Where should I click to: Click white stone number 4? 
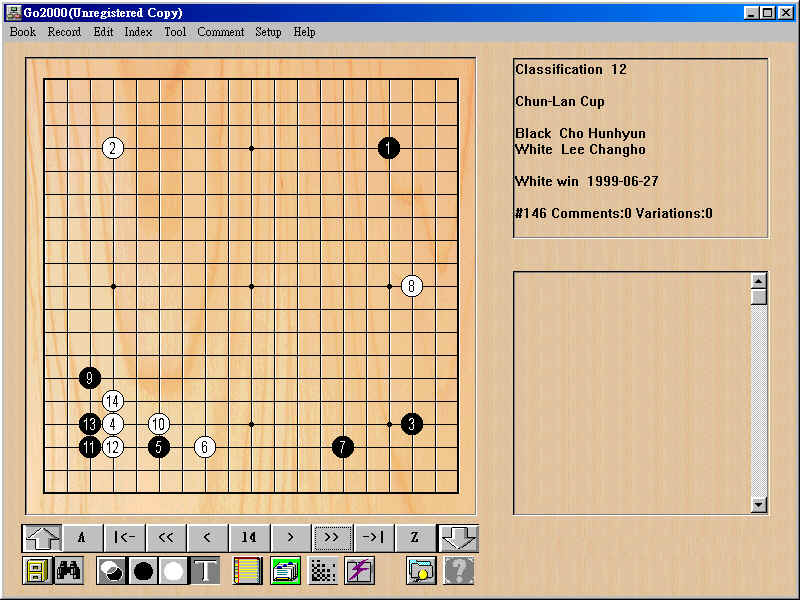[113, 424]
